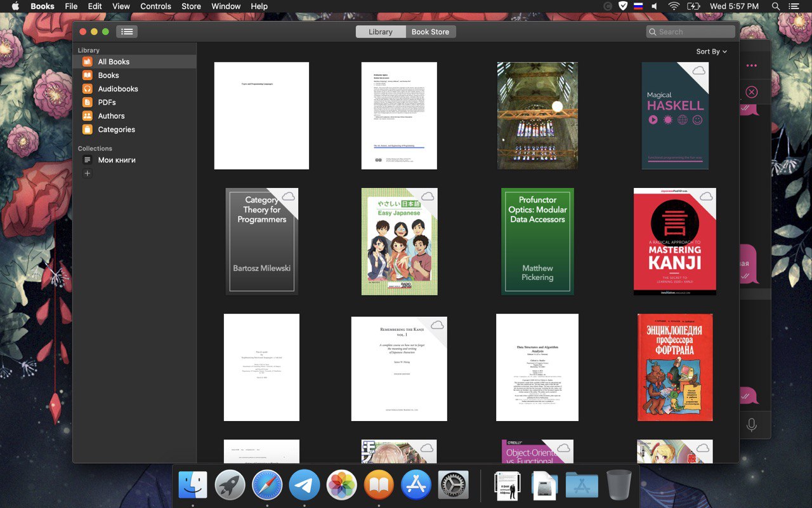
Task: Open Launchpad from the Dock
Action: click(230, 485)
